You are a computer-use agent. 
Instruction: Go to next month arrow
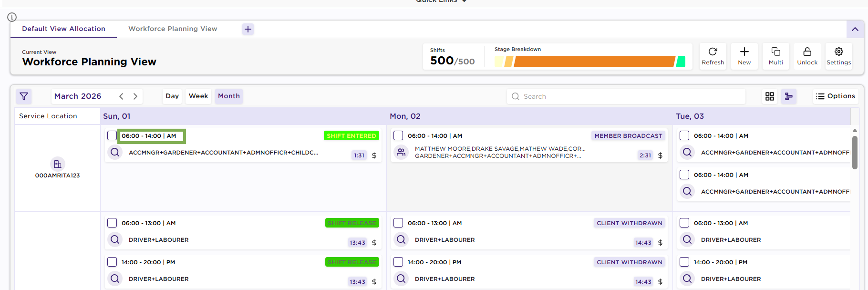pyautogui.click(x=135, y=96)
